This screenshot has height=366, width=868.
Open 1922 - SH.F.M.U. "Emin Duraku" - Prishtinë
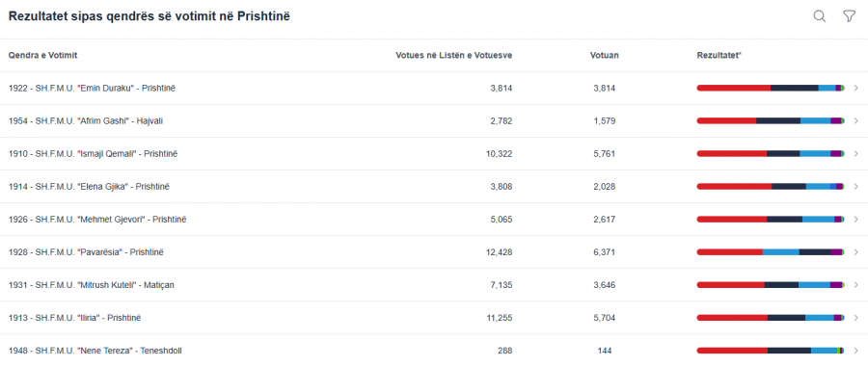click(92, 88)
